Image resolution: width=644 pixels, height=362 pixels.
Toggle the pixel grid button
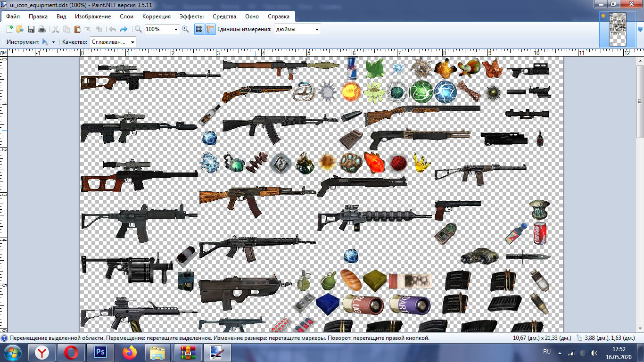[x=199, y=29]
